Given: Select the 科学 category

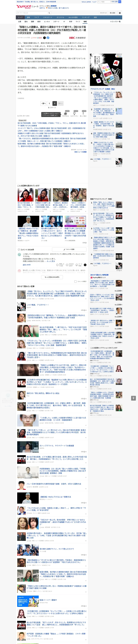Looking at the screenshot, I should pos(71,21).
